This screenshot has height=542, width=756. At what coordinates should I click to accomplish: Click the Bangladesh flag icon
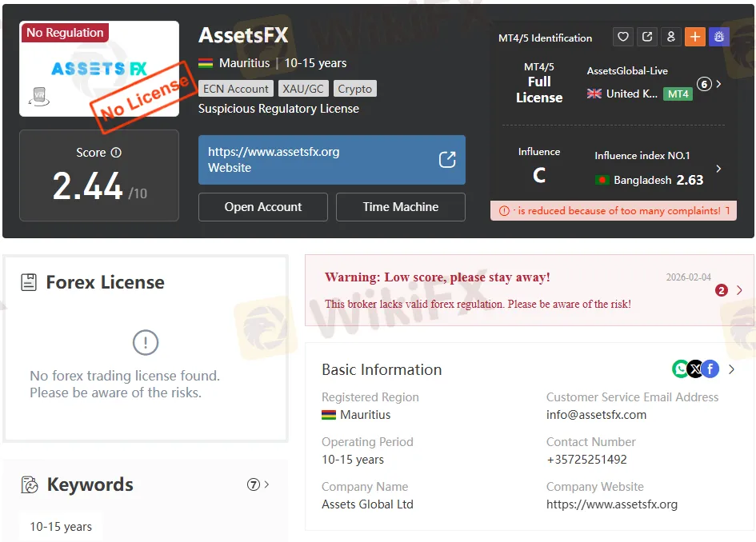pos(602,180)
